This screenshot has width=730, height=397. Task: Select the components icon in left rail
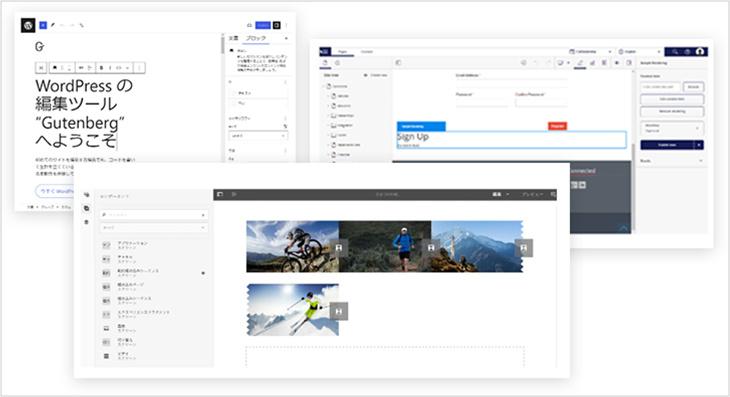(87, 209)
